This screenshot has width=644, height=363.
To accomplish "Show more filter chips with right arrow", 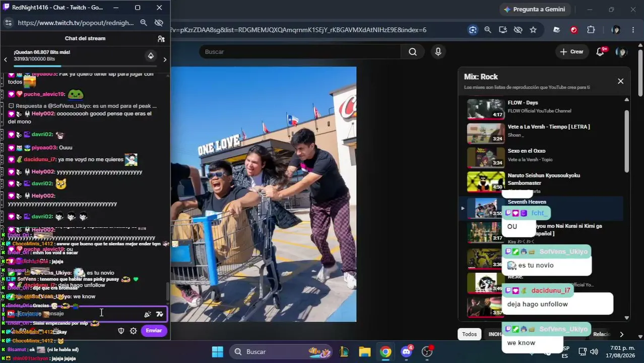I will pos(621,334).
